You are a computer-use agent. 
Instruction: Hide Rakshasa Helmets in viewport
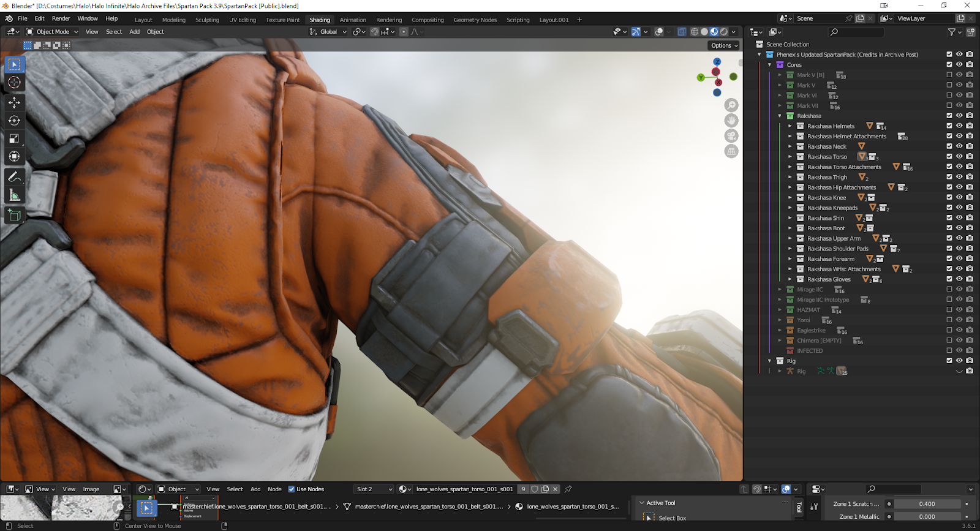coord(959,126)
